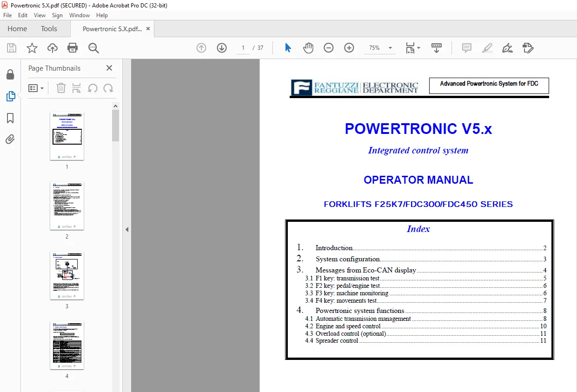Close the Page Thumbnails panel

[109, 68]
